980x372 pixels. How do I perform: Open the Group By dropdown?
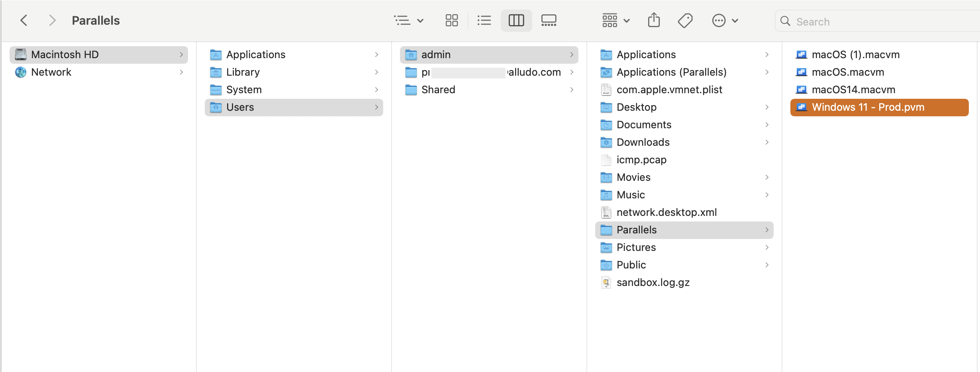coord(616,20)
